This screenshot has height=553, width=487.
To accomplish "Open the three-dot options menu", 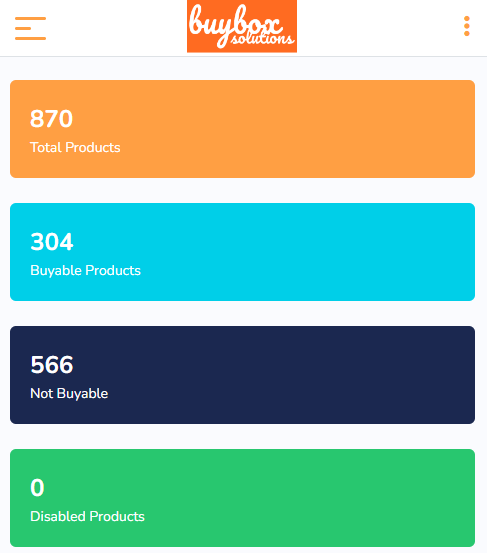I will pos(467,26).
